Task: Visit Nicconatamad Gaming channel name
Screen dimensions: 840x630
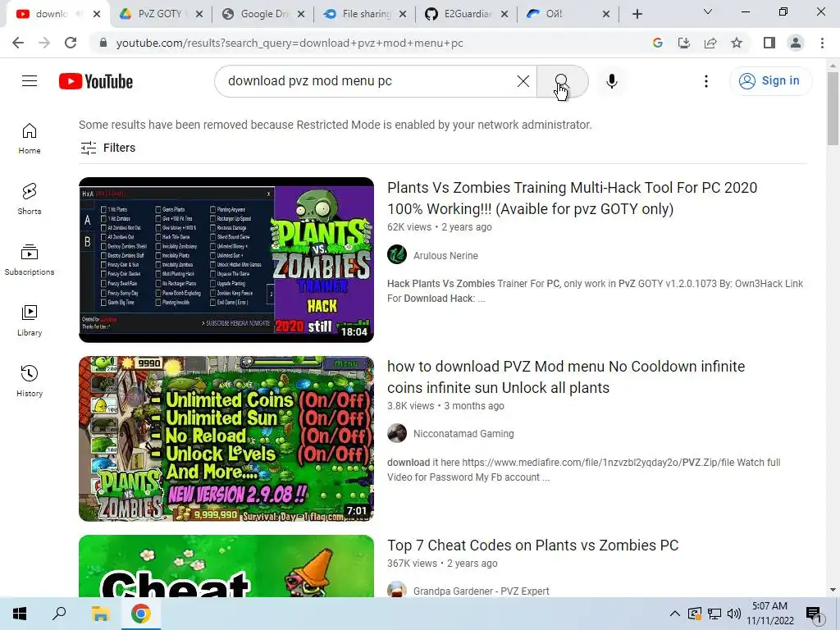Action: (x=463, y=433)
